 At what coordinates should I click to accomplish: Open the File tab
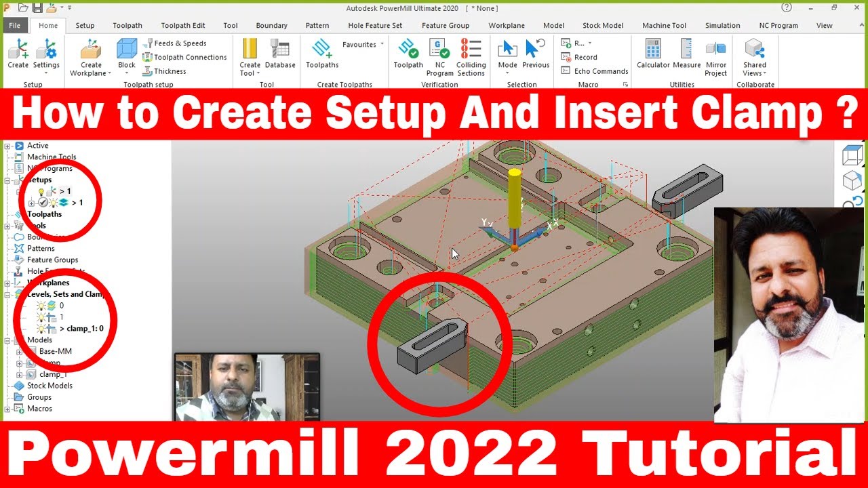pyautogui.click(x=14, y=25)
